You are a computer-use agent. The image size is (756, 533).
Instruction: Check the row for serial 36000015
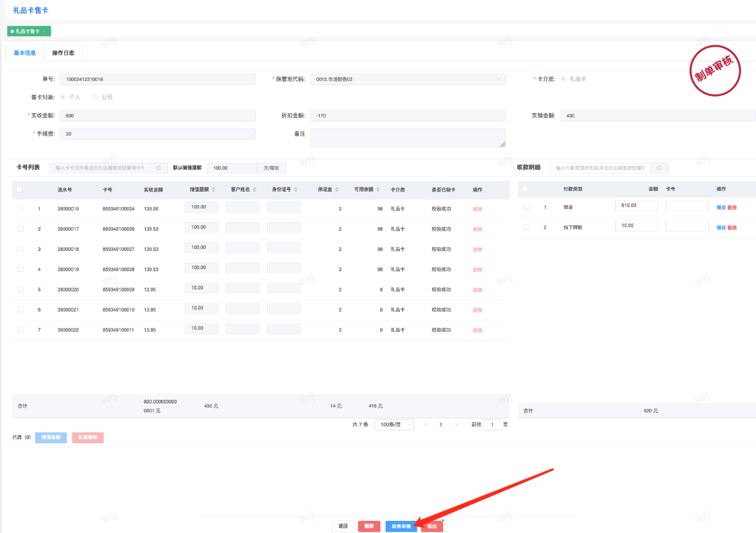pos(20,209)
